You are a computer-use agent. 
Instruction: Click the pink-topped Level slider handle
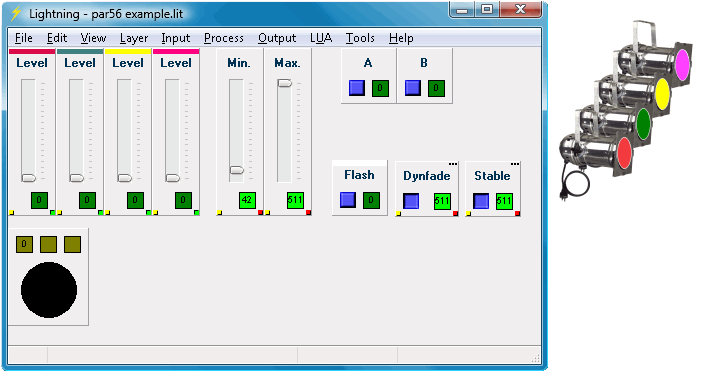point(173,178)
